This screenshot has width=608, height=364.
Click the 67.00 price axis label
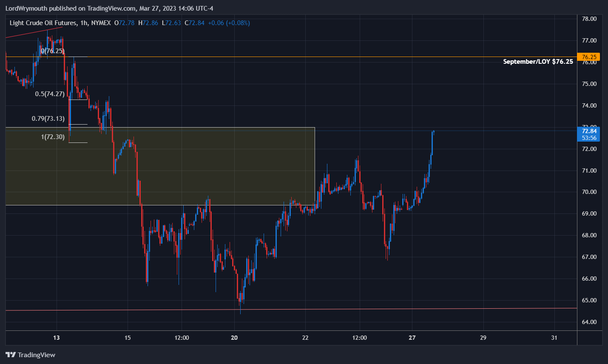coord(589,257)
